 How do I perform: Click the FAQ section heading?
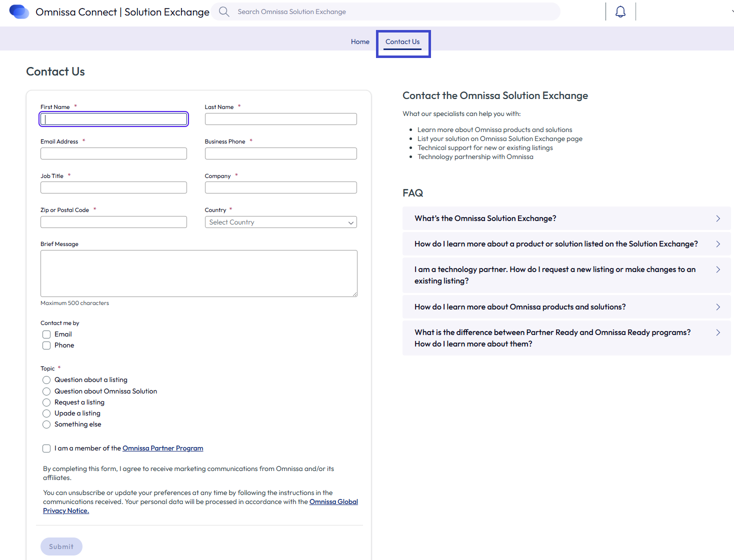(413, 193)
